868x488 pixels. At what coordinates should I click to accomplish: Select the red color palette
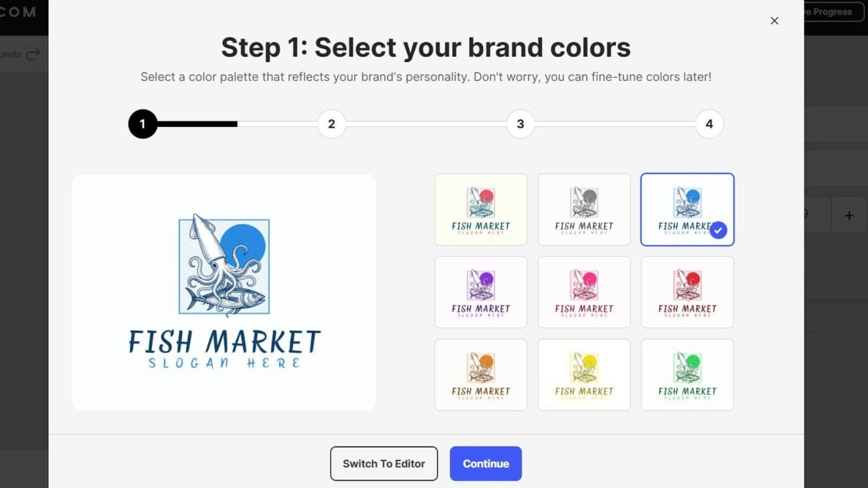coord(687,292)
